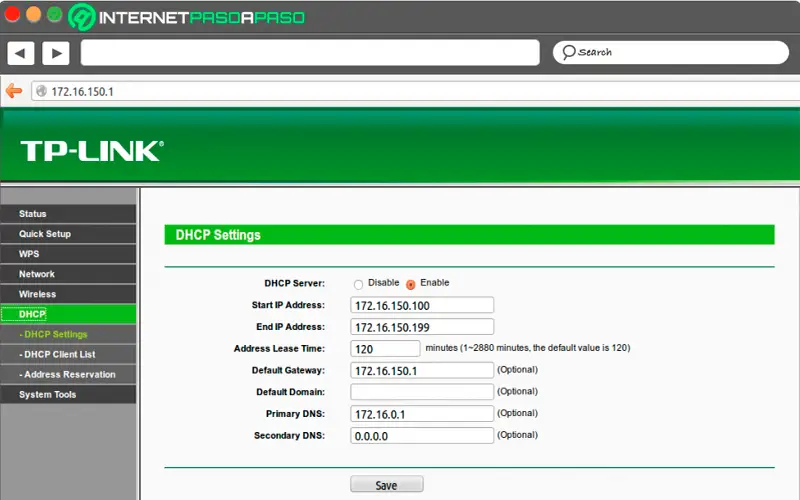The width and height of the screenshot is (800, 500).
Task: Open the Status menu item
Action: [68, 214]
